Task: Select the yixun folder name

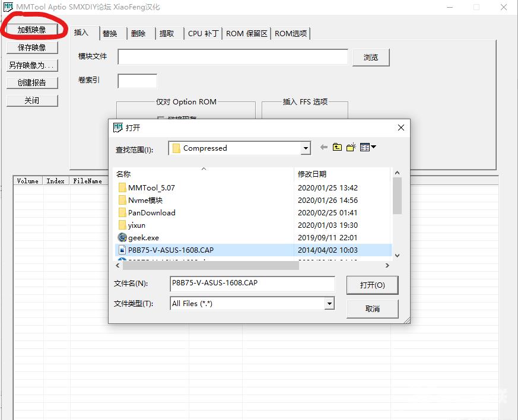Action: coord(136,225)
